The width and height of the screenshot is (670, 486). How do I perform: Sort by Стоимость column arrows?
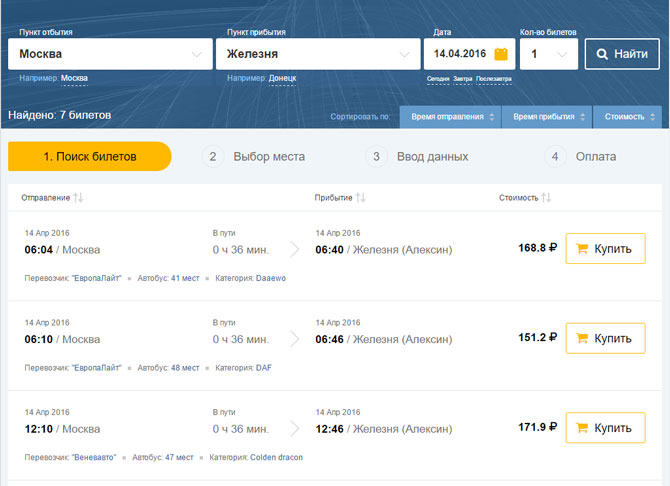(x=546, y=198)
